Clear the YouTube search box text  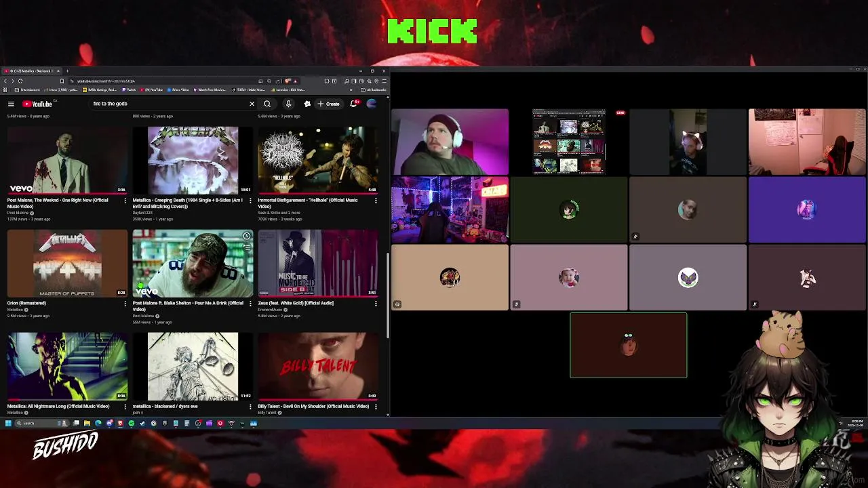point(252,104)
